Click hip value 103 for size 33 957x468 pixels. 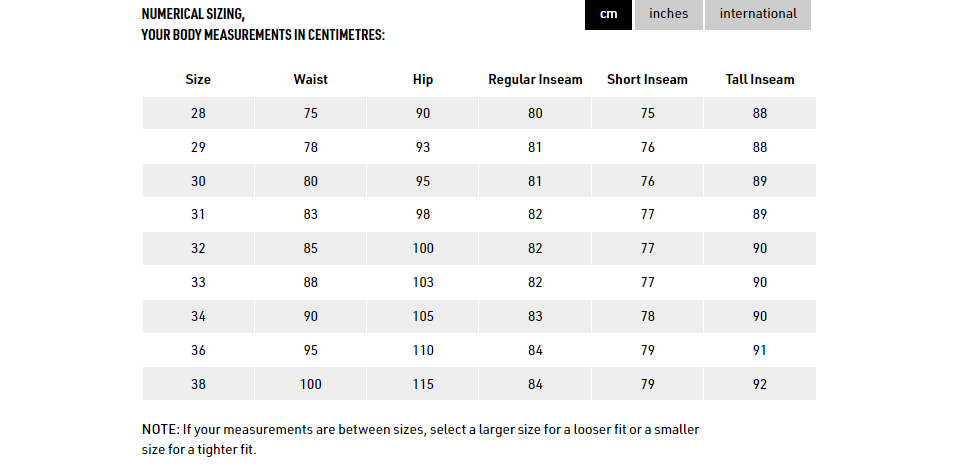pos(423,283)
